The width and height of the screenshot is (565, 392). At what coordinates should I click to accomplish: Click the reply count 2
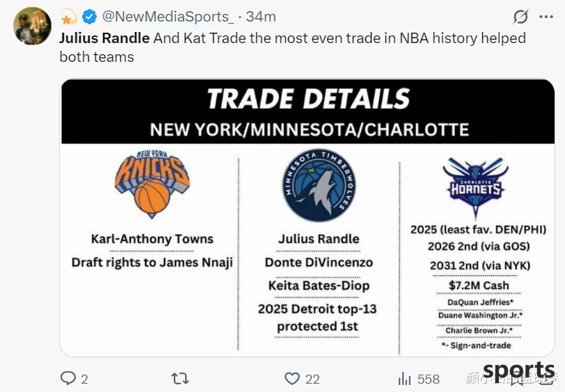click(x=84, y=379)
